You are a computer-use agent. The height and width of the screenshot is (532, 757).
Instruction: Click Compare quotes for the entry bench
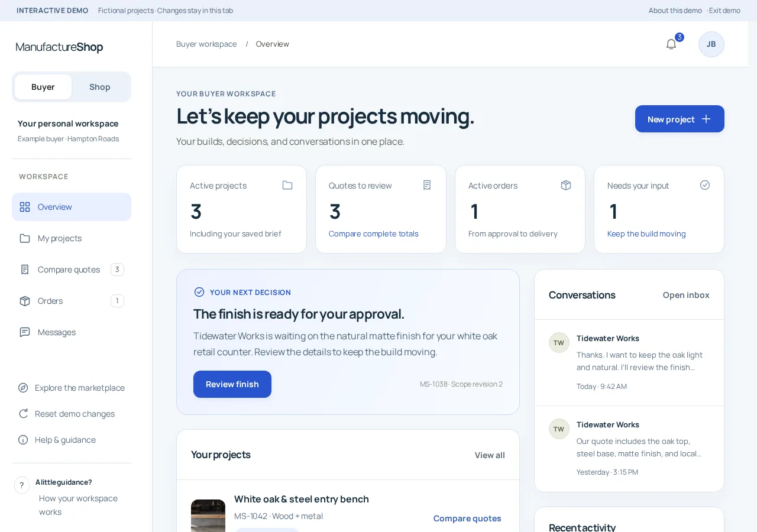[x=467, y=518]
